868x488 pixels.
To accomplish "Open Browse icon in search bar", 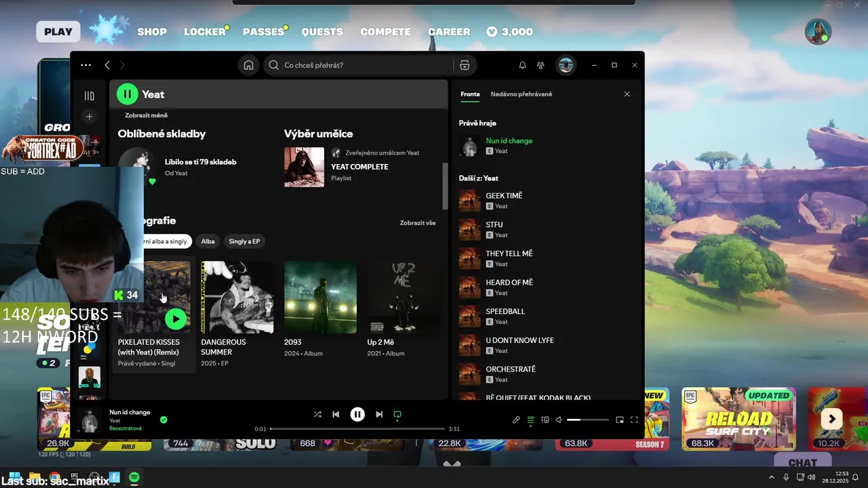I will tap(465, 65).
